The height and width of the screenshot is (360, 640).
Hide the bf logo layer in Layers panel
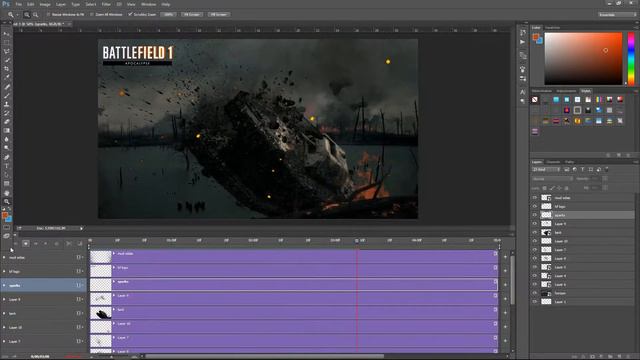[x=534, y=207]
